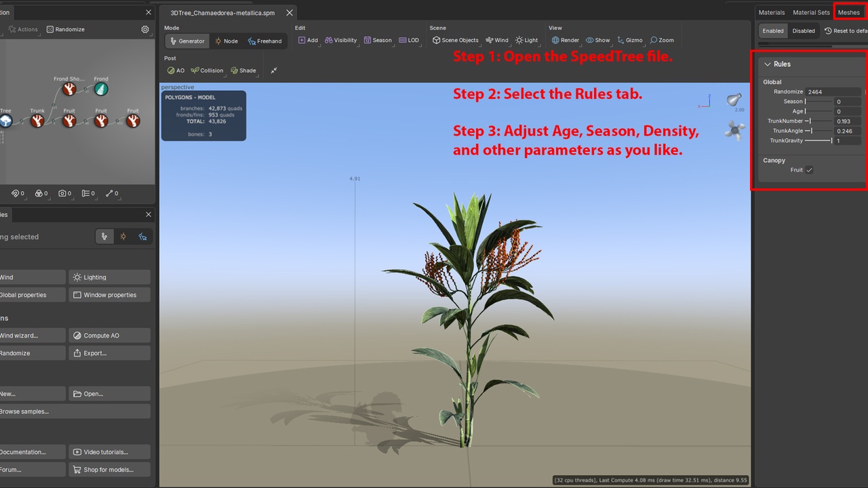Click the light bulb icon in viewport
Screen dimensions: 868x488
pos(734,100)
